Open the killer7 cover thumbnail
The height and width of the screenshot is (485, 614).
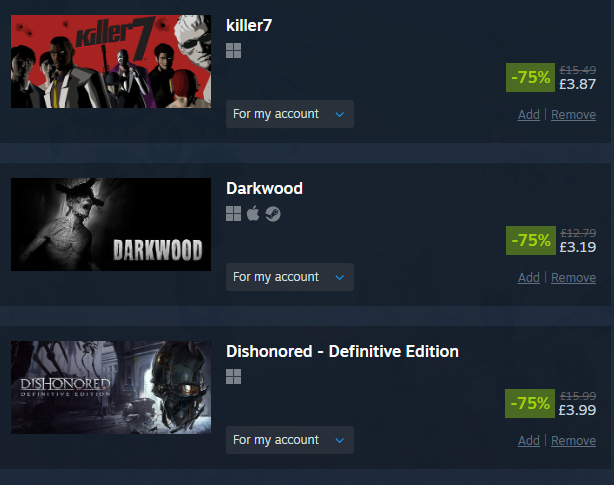(111, 61)
